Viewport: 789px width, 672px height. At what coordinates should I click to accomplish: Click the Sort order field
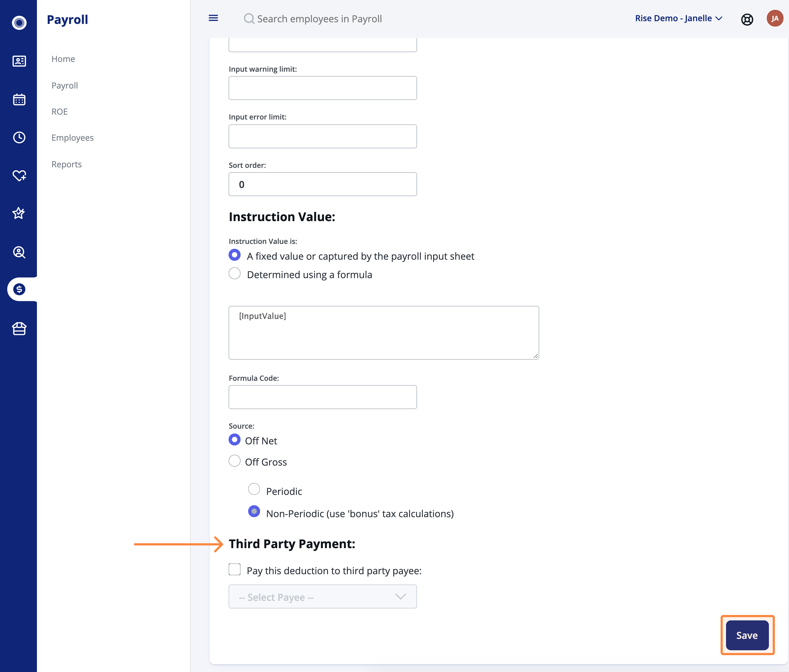(323, 184)
